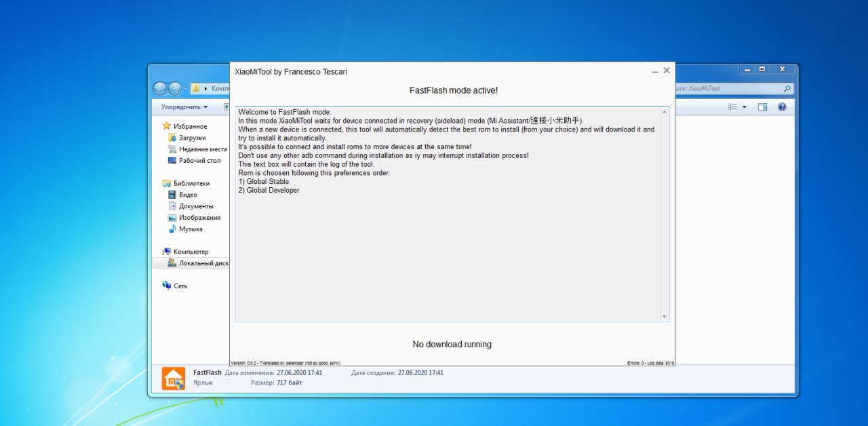Close the XiaoMiTool window

(x=667, y=71)
